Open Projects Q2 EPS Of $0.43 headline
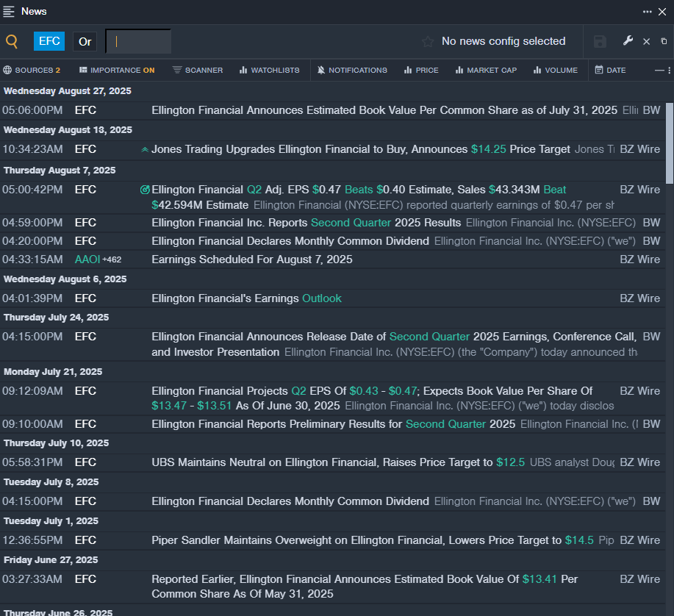Viewport: 674px width, 616px height. pyautogui.click(x=372, y=398)
